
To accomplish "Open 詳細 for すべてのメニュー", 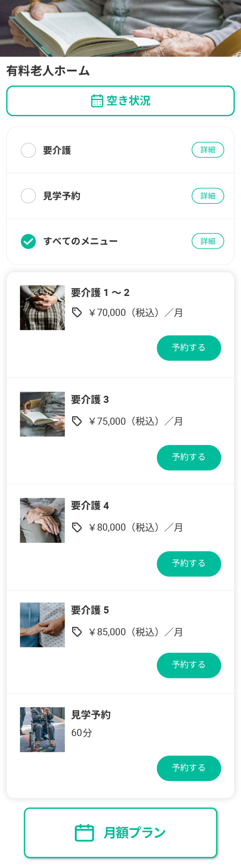I will point(207,241).
